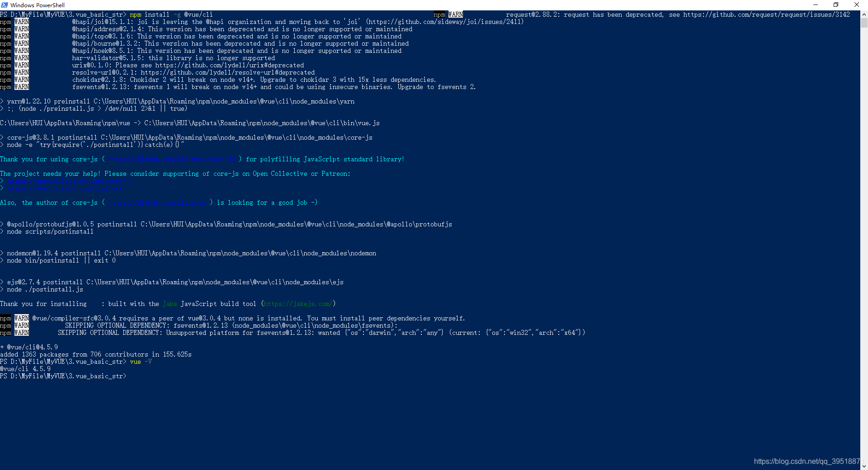Click the joi issues GitHub URL

(445, 22)
